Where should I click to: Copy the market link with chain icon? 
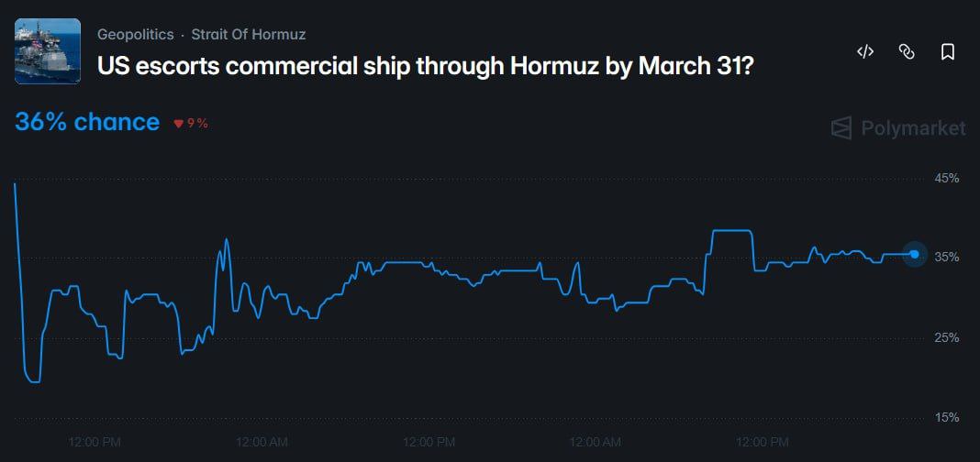pos(907,51)
